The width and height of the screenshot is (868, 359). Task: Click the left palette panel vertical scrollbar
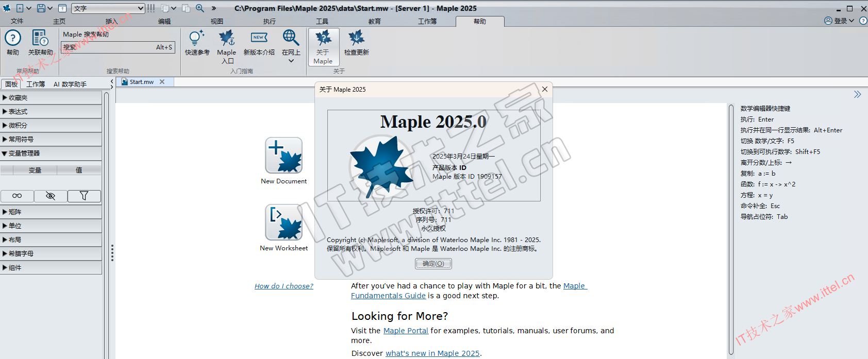point(106,225)
